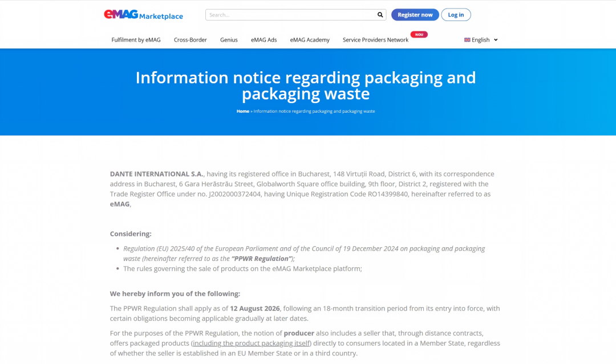Click the 'PPWR Regulation' bold term in the bullet
Viewport: 616px width, 364px height.
262,259
